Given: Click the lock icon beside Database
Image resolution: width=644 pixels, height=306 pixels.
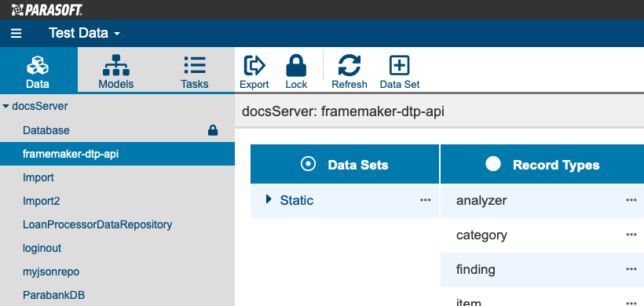Looking at the screenshot, I should (213, 130).
